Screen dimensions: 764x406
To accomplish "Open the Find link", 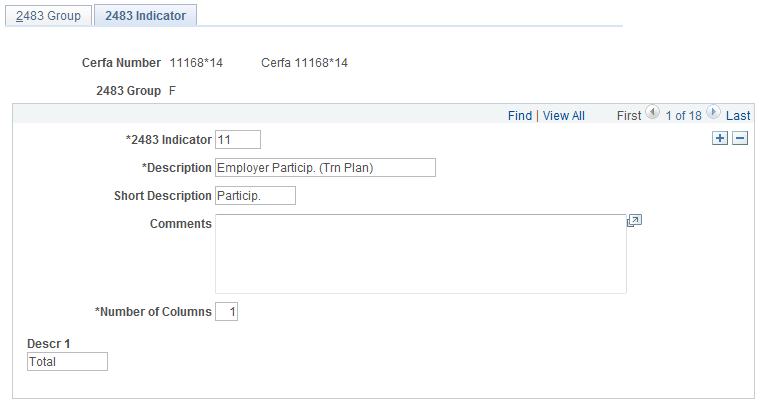I will coord(520,116).
